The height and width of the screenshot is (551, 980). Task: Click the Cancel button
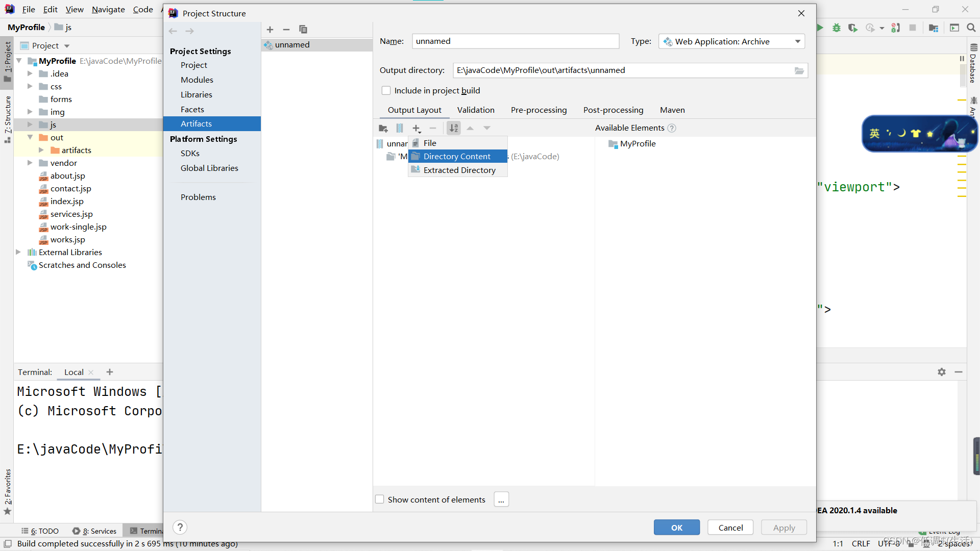730,527
